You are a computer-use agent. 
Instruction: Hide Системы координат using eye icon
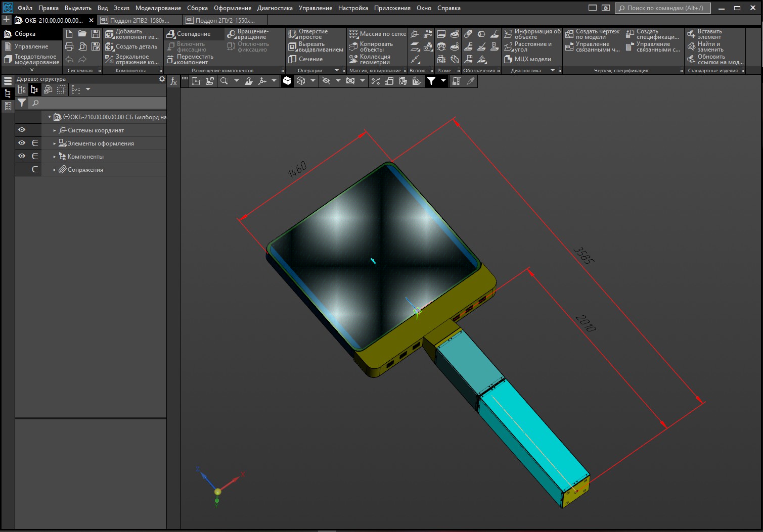[22, 130]
